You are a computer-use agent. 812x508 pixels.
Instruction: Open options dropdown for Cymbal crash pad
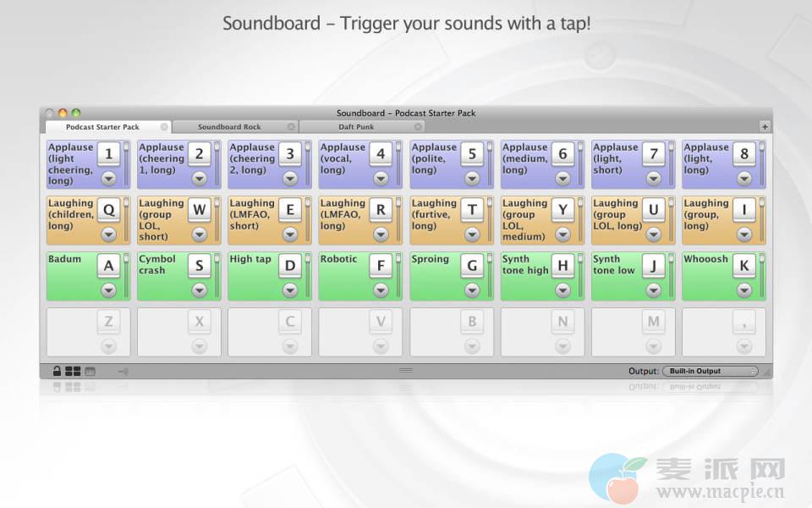tap(200, 290)
